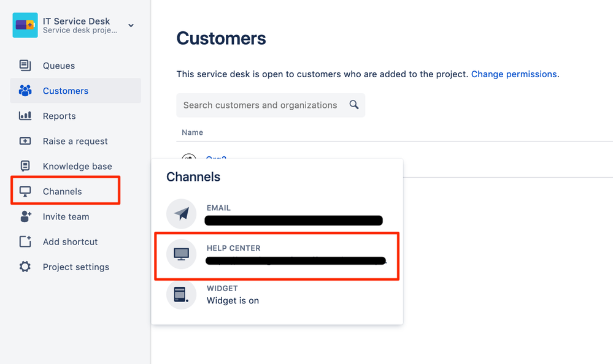Screen dimensions: 613x364
Task: Open Project settings gear icon
Action: point(25,267)
